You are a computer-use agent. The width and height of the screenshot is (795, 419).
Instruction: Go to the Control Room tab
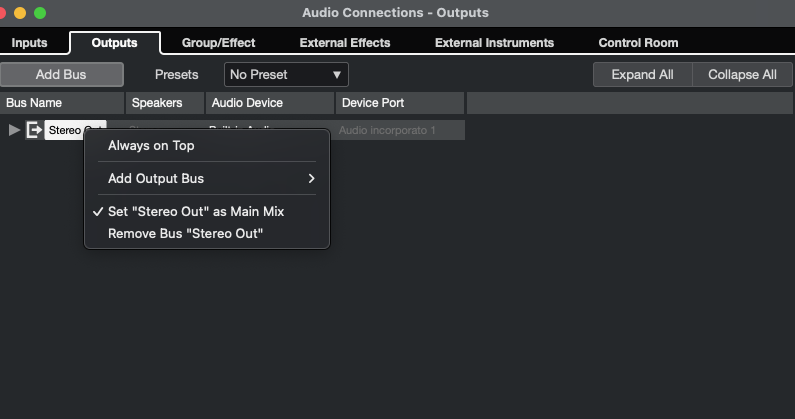coord(638,43)
